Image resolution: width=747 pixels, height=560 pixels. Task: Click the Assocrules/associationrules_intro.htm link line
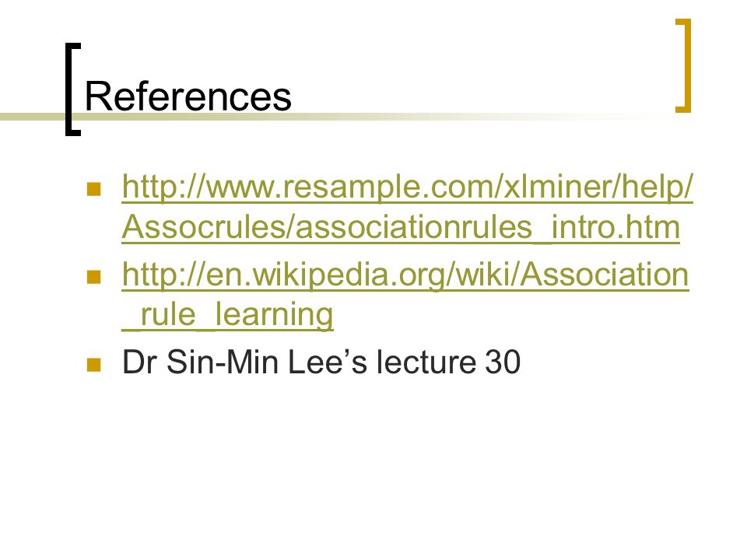point(401,227)
